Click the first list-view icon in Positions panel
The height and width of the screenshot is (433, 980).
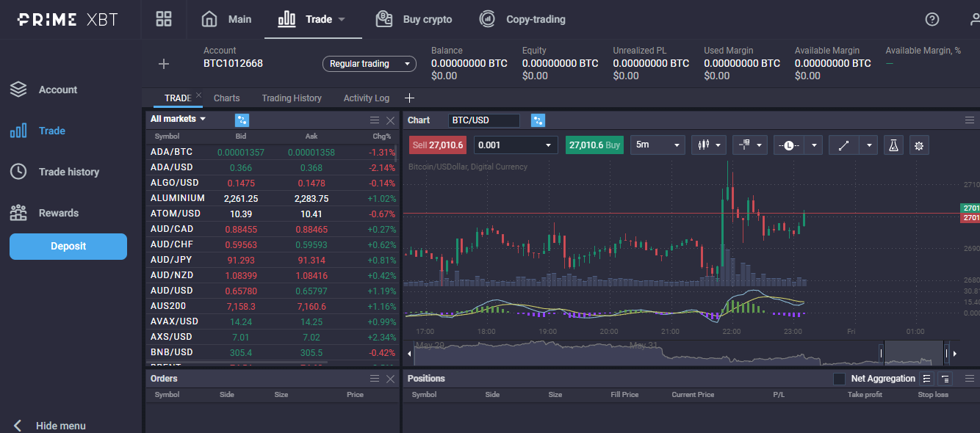pos(927,379)
